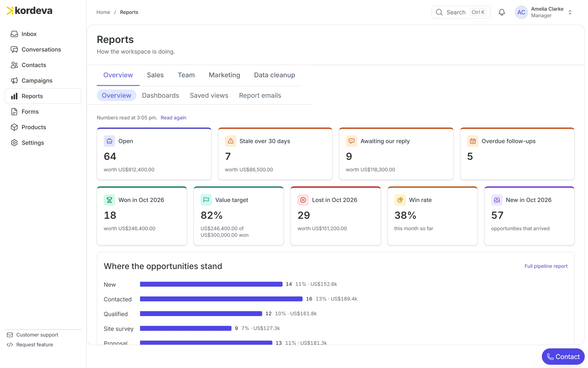Click the Lost in Oct 2026 cross icon
Image resolution: width=588 pixels, height=368 pixels.
(303, 200)
